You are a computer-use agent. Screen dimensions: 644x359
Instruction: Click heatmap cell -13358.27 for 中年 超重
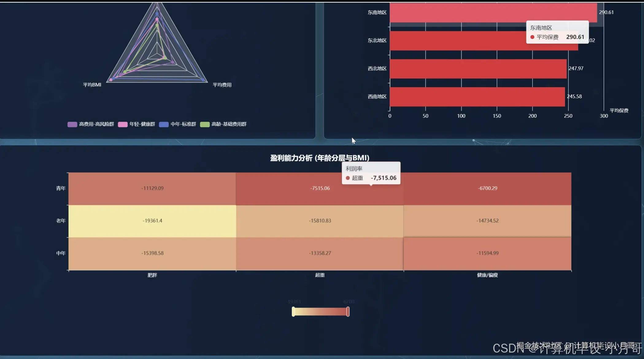tap(320, 253)
